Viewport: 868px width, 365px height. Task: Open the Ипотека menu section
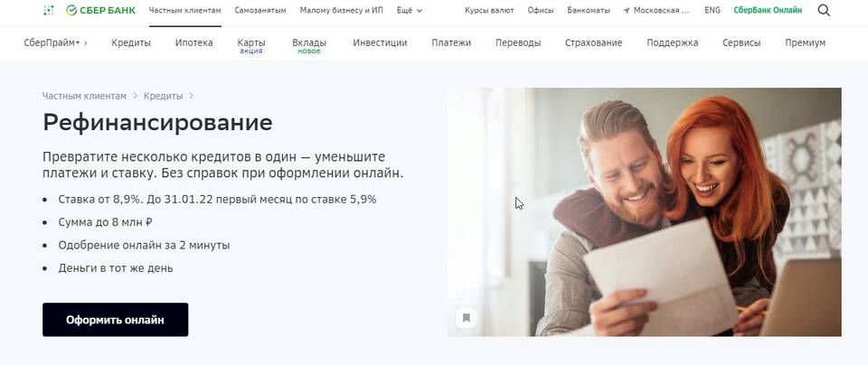pos(193,42)
